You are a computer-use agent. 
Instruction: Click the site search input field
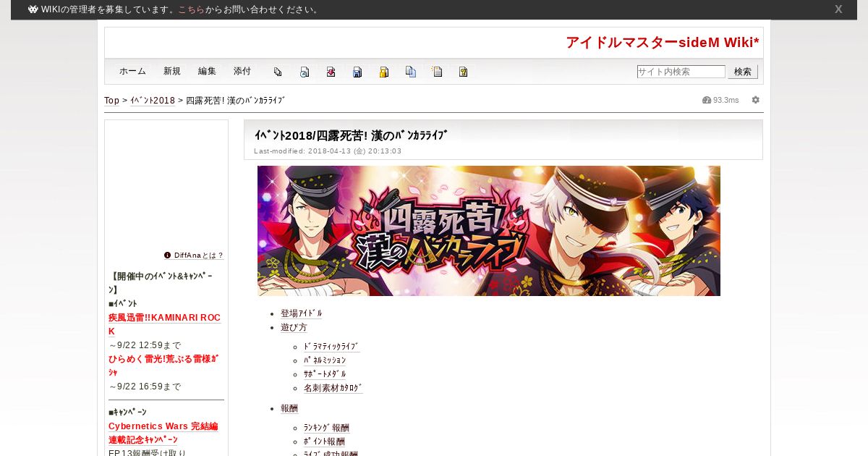(681, 72)
